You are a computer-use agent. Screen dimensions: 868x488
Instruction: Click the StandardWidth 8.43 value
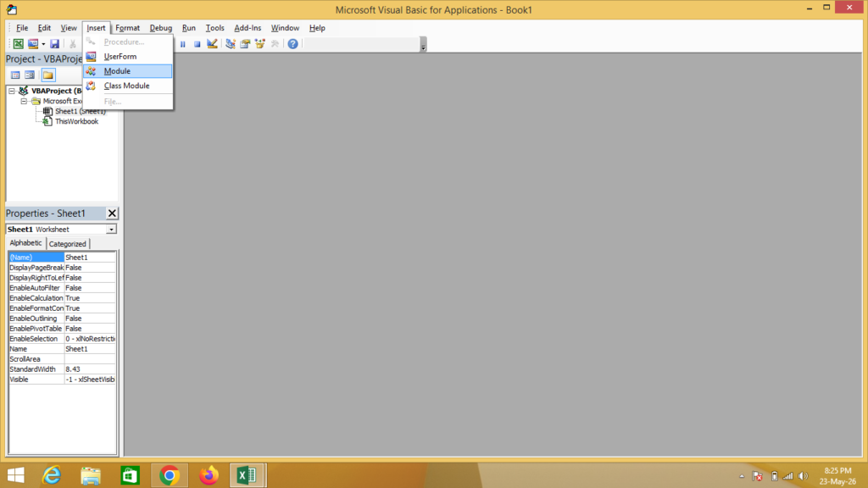(90, 369)
